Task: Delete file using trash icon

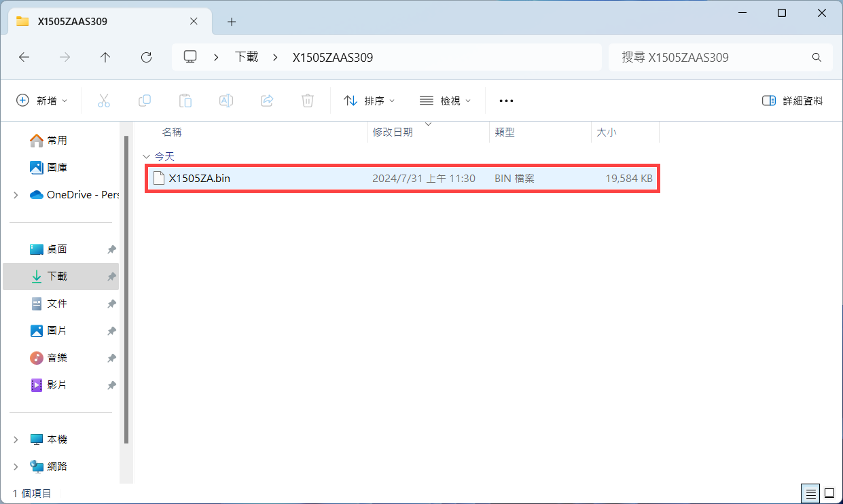Action: click(307, 100)
